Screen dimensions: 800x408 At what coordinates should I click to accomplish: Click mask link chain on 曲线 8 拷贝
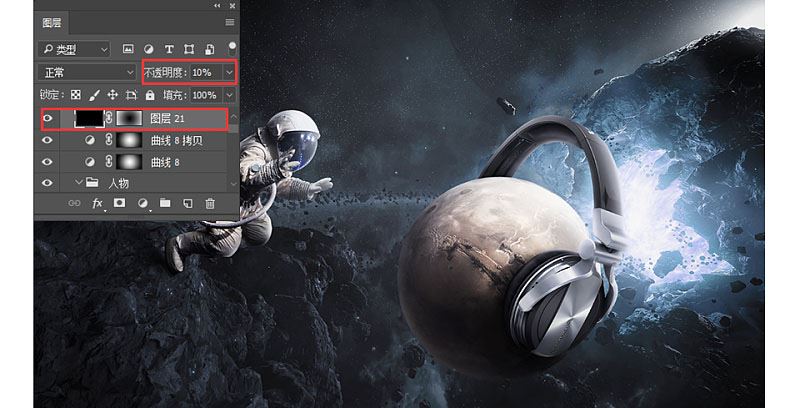pyautogui.click(x=109, y=140)
